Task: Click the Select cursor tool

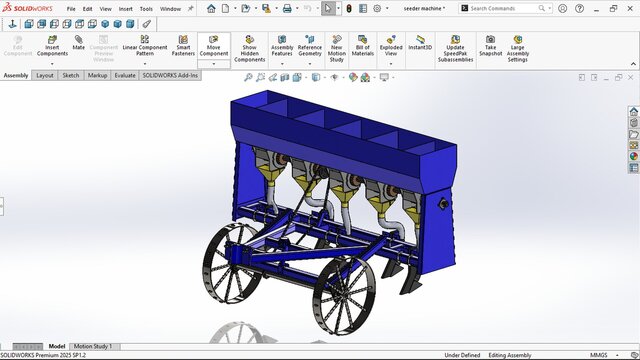Action: pos(328,8)
